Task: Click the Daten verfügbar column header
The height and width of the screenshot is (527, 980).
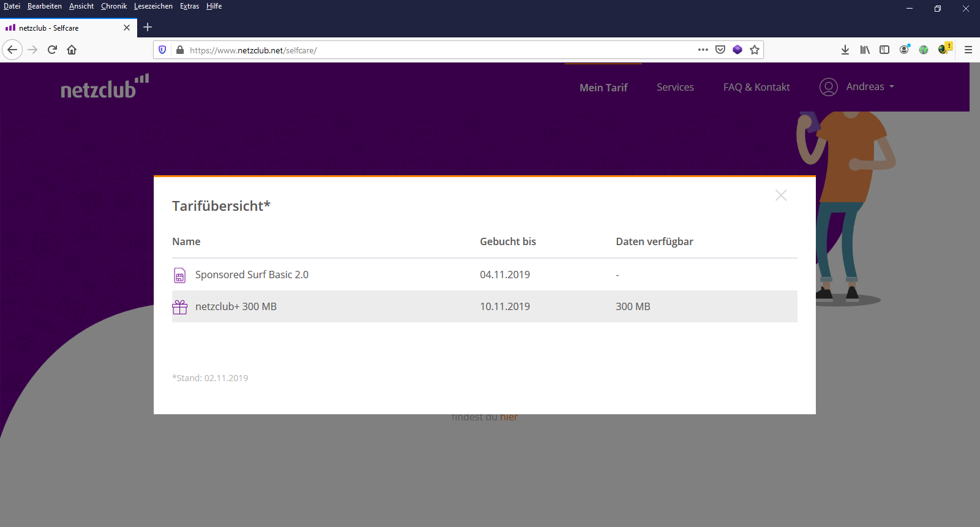Action: [x=654, y=241]
